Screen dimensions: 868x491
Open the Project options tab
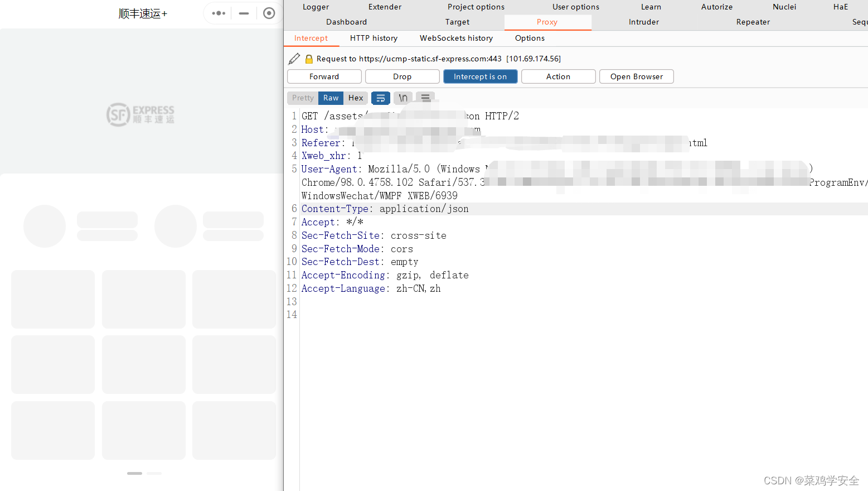tap(476, 7)
